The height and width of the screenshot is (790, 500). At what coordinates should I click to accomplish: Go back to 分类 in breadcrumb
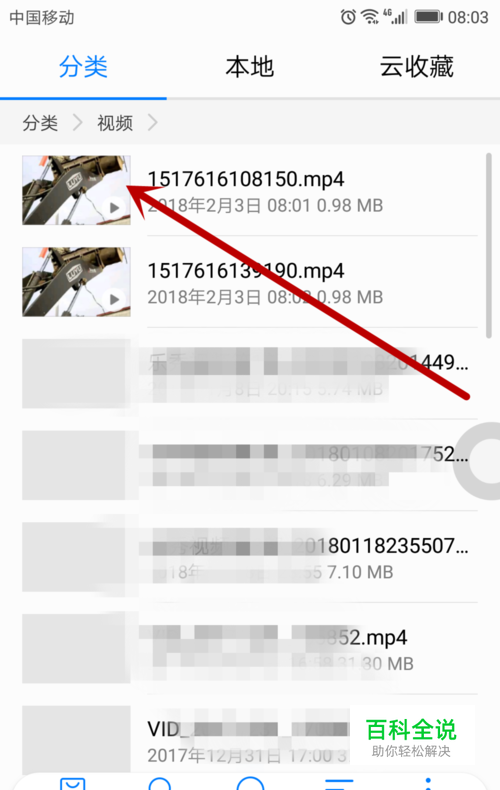coord(40,122)
